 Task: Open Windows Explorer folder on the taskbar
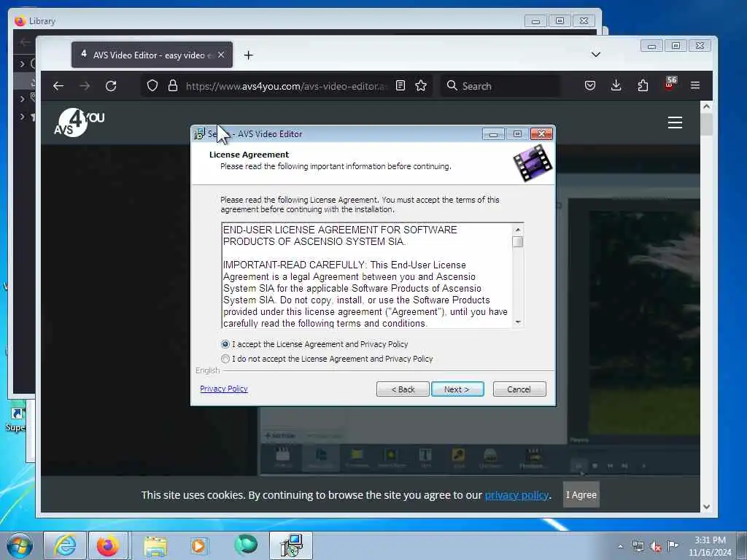click(x=156, y=546)
